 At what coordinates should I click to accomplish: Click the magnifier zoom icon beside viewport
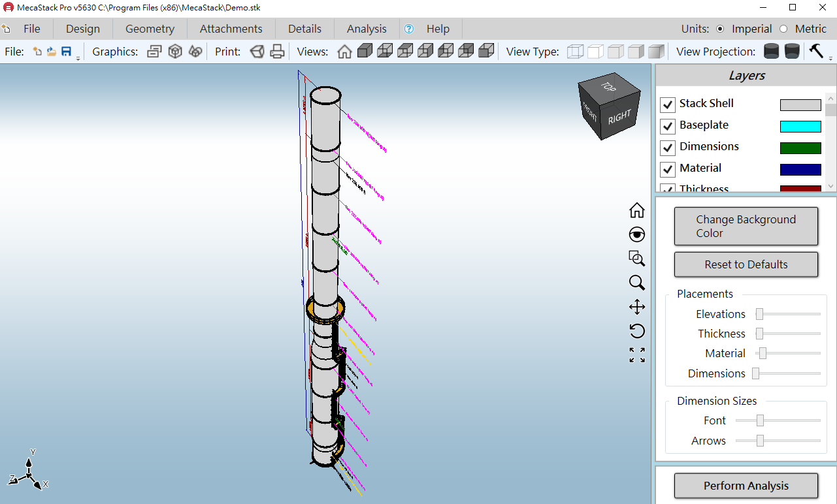click(636, 283)
